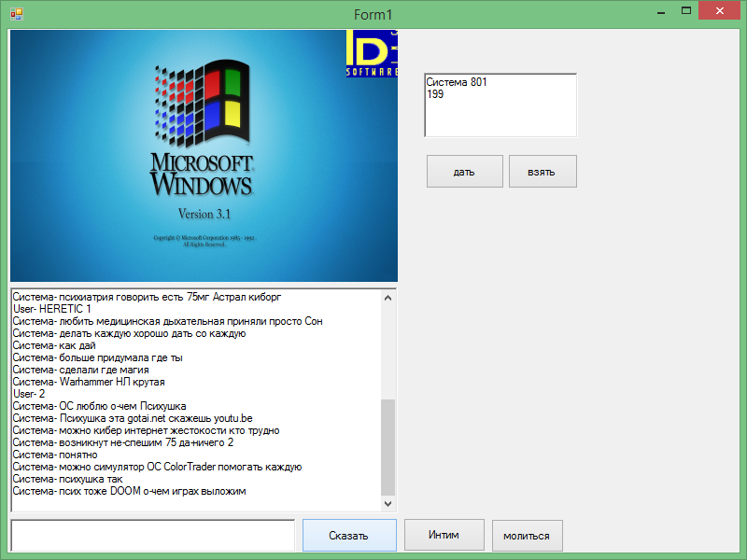Click the line 'Система- псих тоже DOOM о-чем играх выложим'
747x560 pixels.
[129, 492]
